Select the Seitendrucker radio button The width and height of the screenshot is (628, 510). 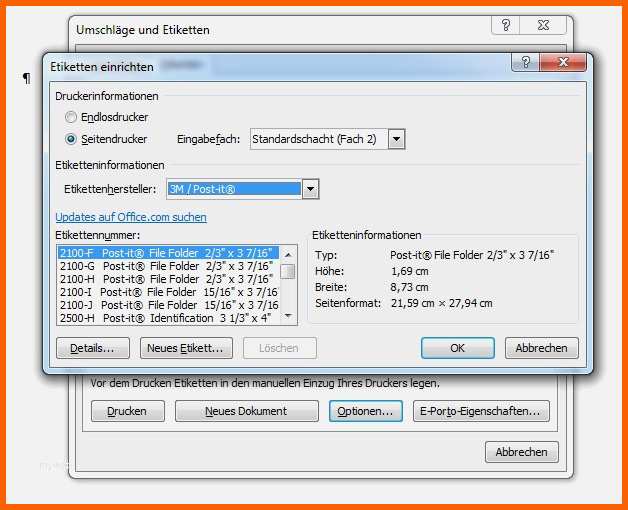point(71,139)
